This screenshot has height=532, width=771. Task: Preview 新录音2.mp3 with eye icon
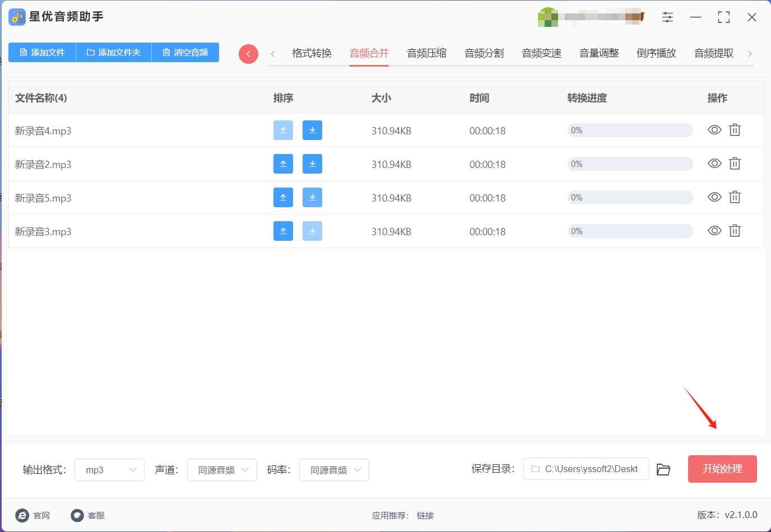coord(714,164)
